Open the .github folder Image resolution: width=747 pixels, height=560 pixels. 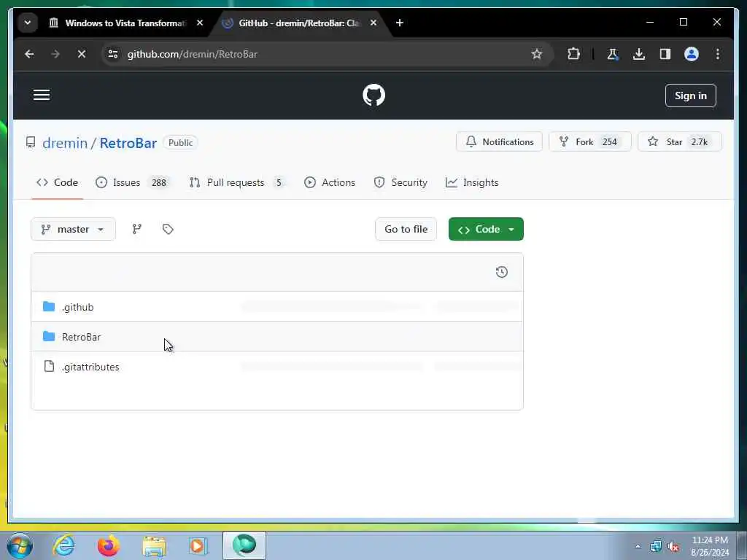point(77,307)
